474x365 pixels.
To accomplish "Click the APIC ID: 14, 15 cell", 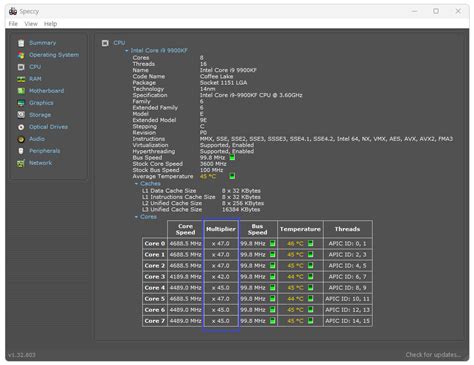I will click(x=347, y=321).
